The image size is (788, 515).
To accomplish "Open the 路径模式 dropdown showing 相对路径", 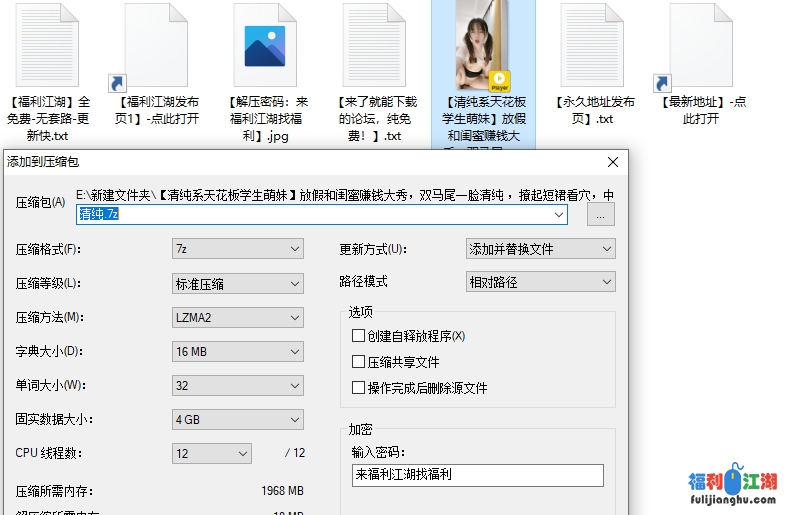I will (x=540, y=282).
